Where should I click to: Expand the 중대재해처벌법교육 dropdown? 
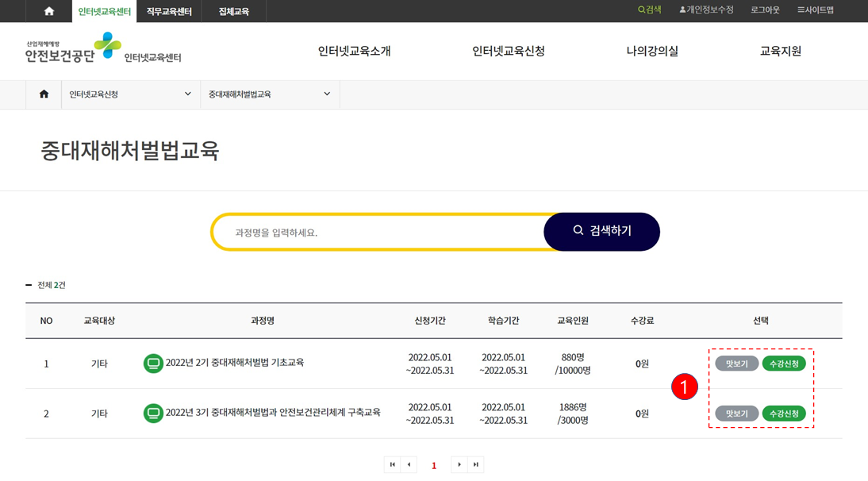pos(270,94)
